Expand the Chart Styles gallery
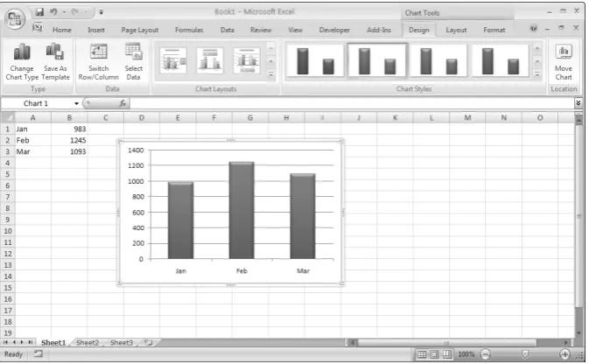 tap(537, 74)
